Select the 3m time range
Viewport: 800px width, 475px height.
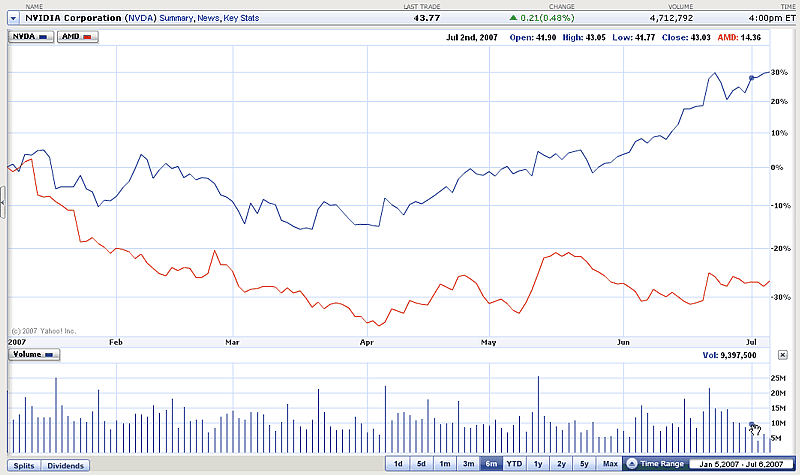click(468, 464)
